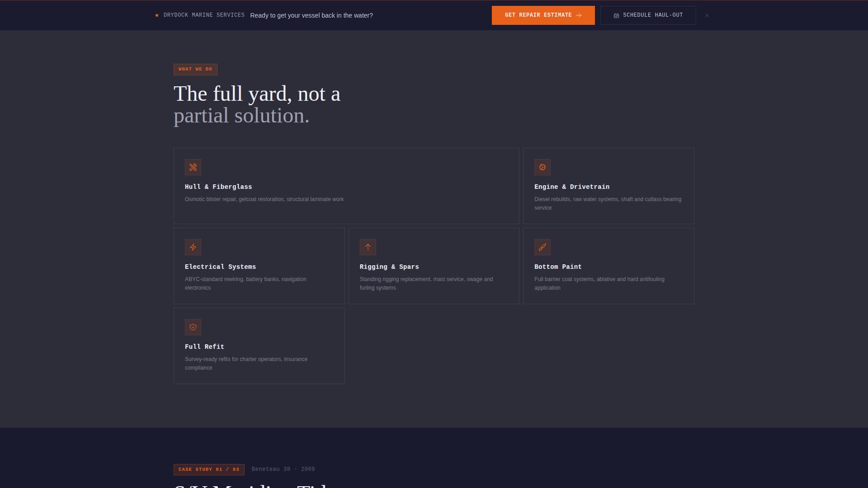Open the Hull & Fiberglass service card

click(346, 186)
